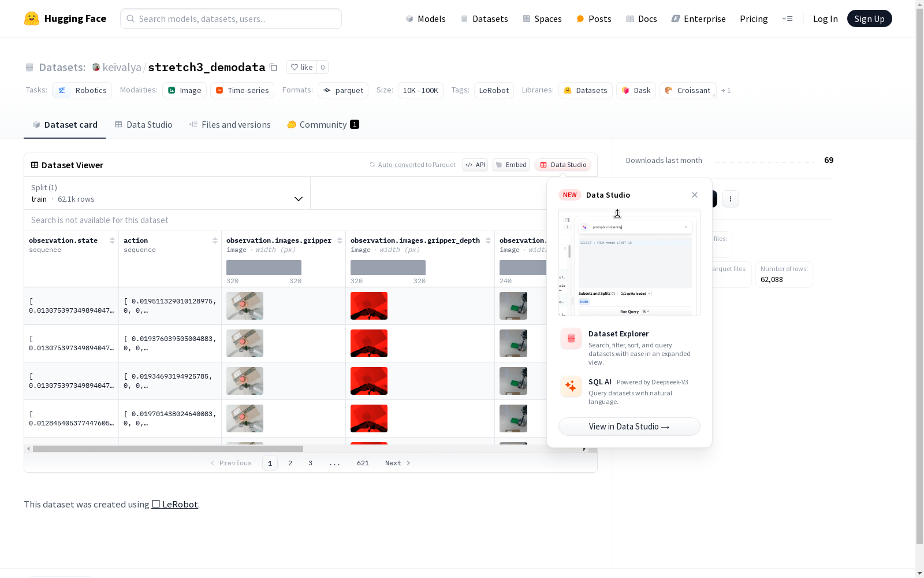Click the gripper width histogram bar

coord(264,268)
